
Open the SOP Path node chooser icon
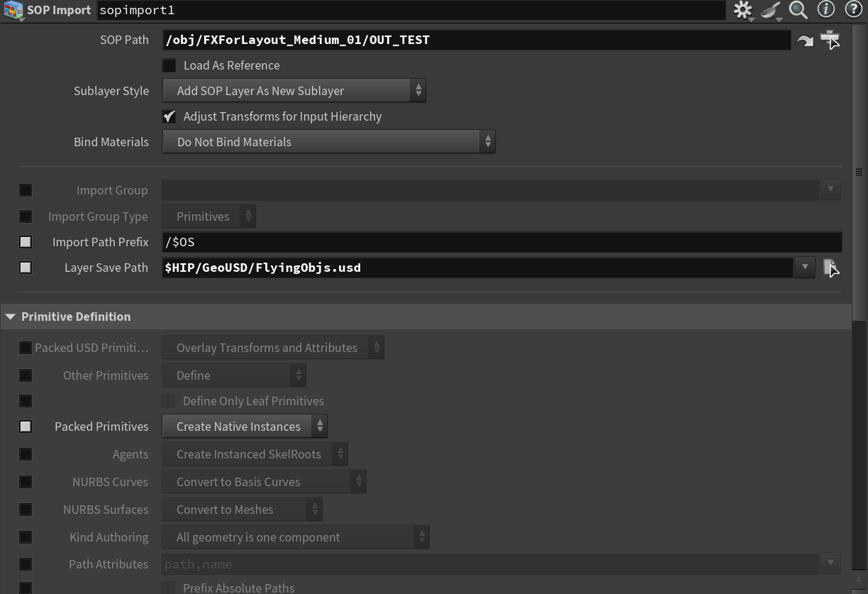point(830,40)
